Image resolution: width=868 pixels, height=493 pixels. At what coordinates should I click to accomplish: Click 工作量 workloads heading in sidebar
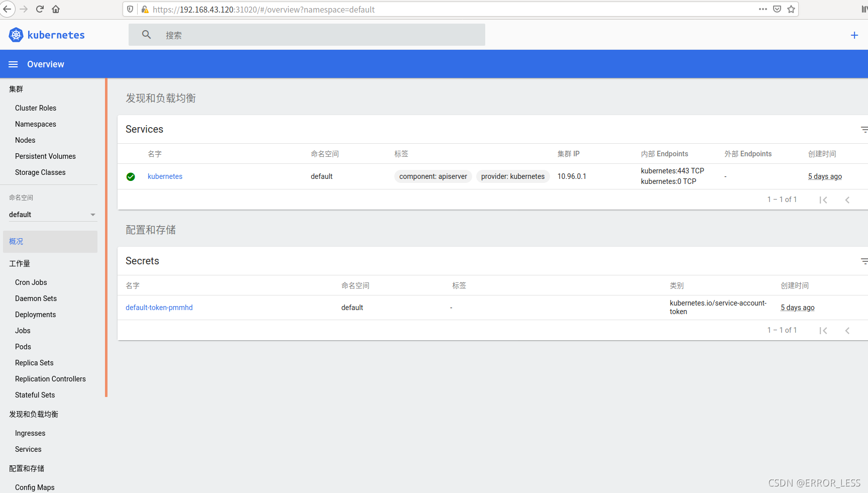[x=20, y=263]
